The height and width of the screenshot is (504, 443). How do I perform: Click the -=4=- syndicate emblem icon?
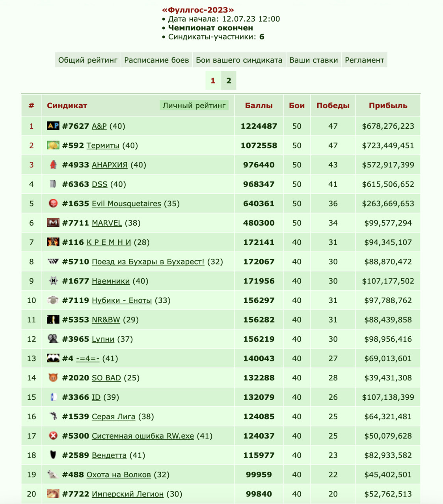tap(53, 358)
